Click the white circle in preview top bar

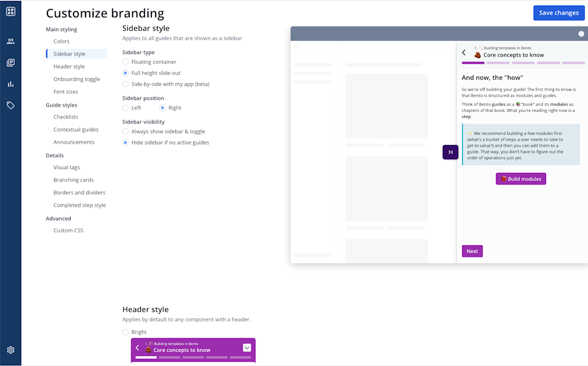581,34
